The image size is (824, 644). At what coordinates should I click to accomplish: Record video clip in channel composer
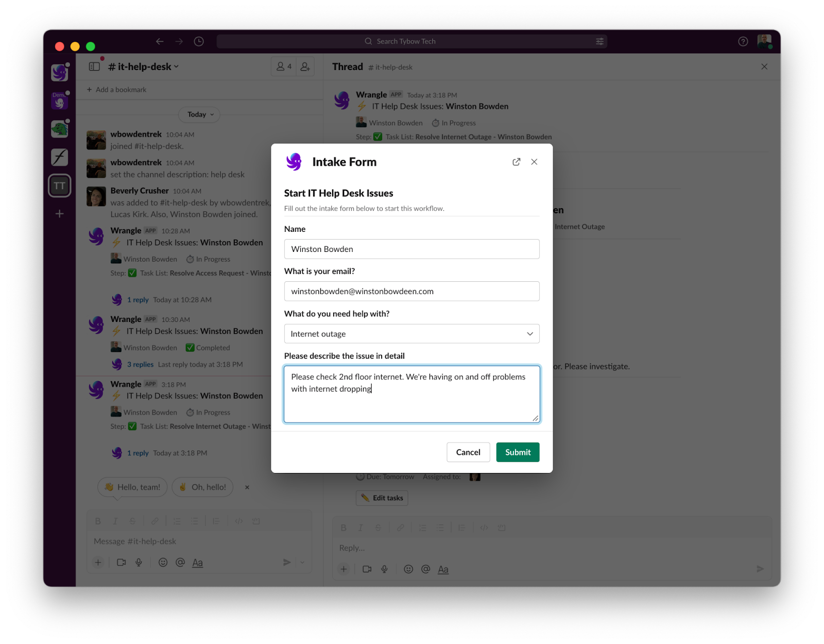click(x=122, y=563)
